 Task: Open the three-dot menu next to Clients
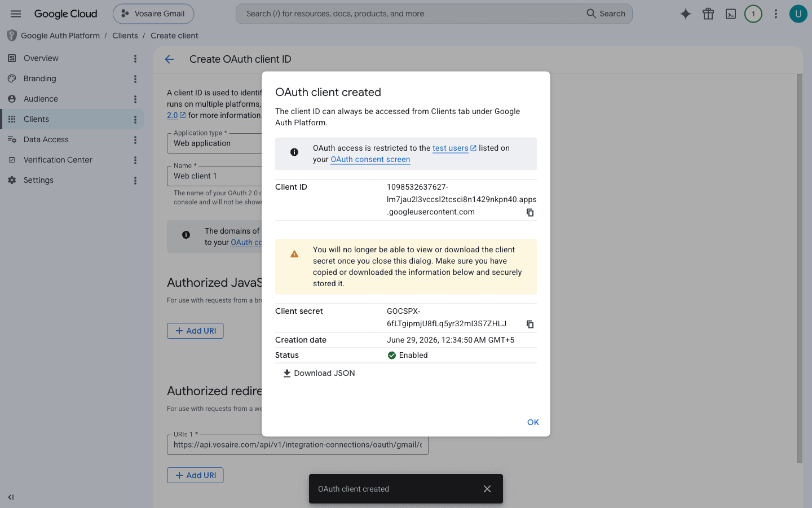coord(135,120)
